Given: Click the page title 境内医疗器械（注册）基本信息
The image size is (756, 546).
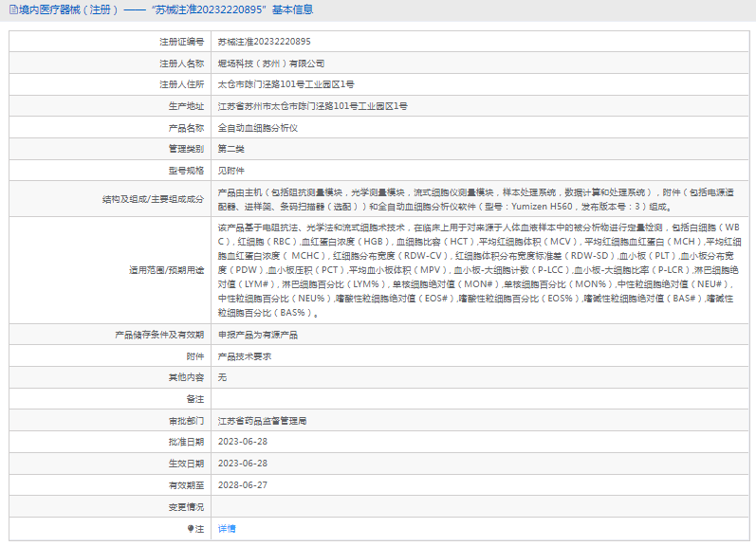Looking at the screenshot, I should click(x=166, y=9).
